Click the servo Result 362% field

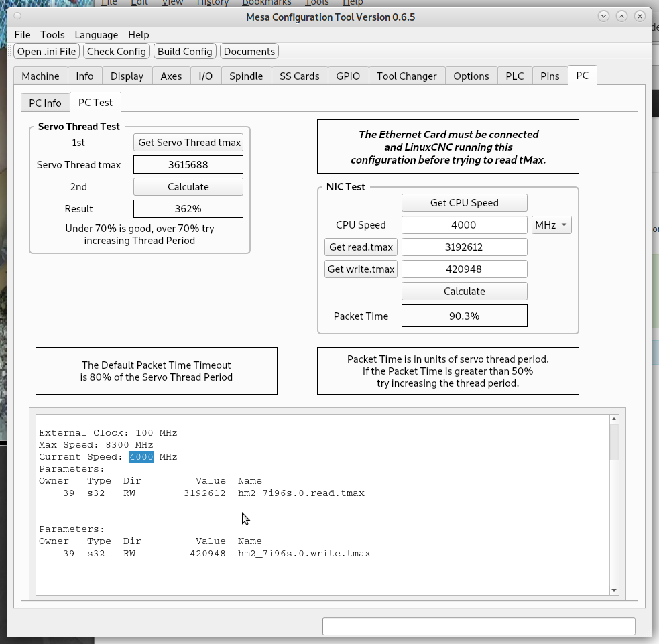188,209
